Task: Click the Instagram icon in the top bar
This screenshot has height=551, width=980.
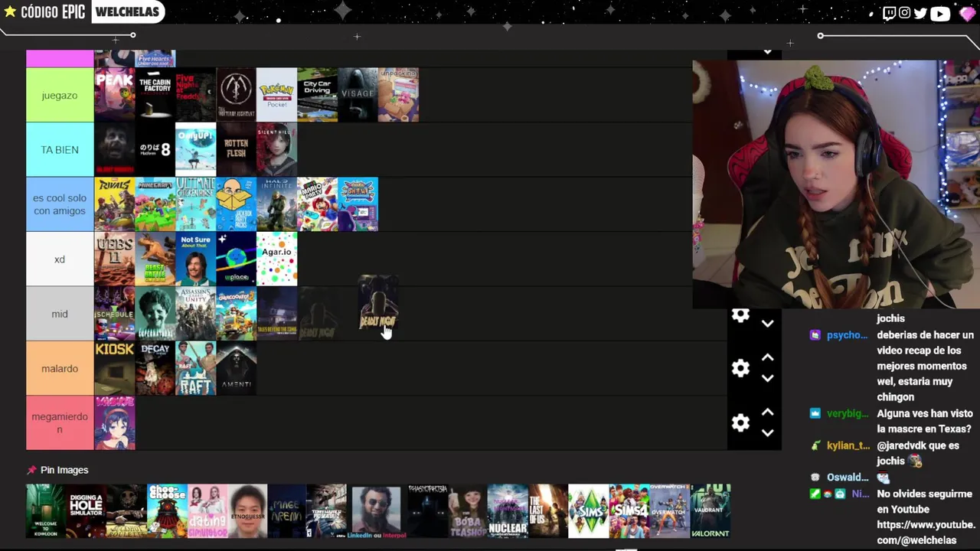Action: point(904,12)
